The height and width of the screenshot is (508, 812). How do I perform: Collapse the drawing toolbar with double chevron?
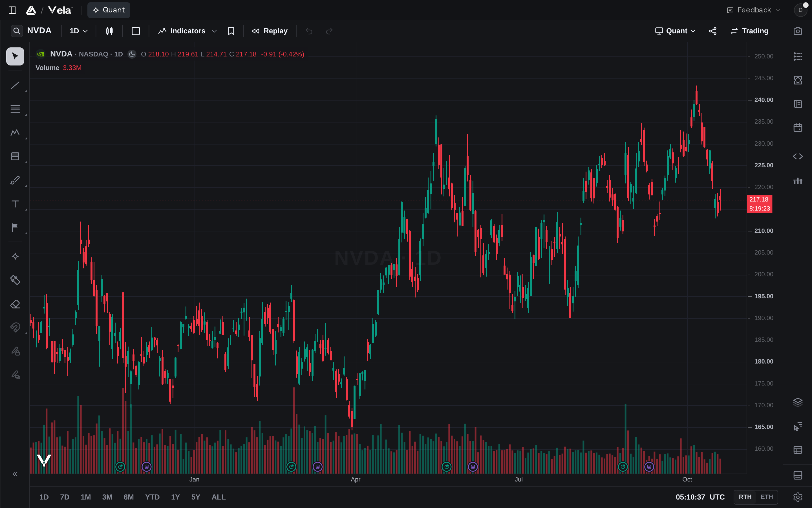point(15,474)
